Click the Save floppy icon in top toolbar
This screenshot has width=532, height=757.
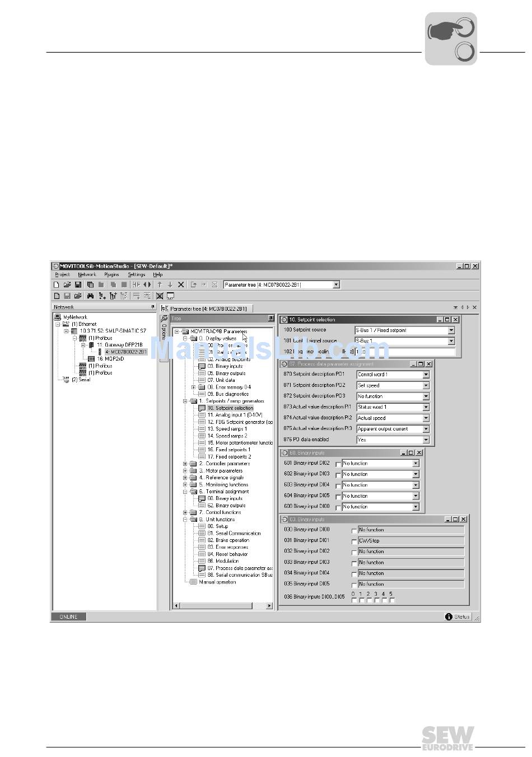point(78,285)
